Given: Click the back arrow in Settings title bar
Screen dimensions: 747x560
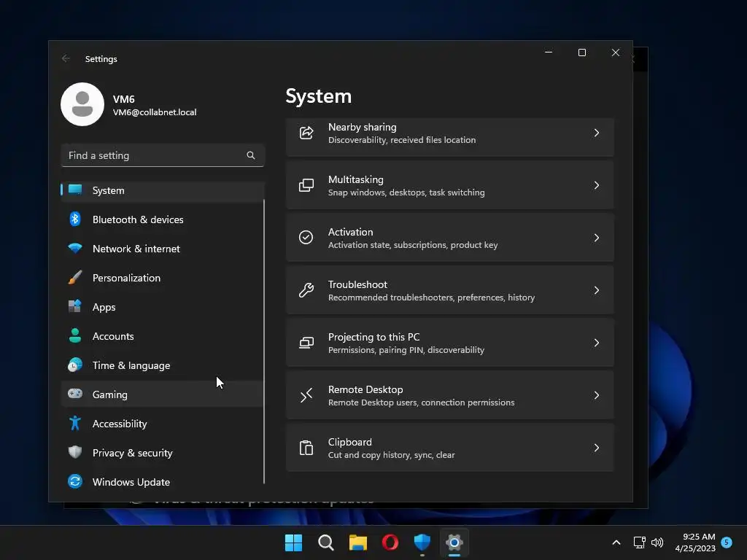Looking at the screenshot, I should tap(66, 58).
